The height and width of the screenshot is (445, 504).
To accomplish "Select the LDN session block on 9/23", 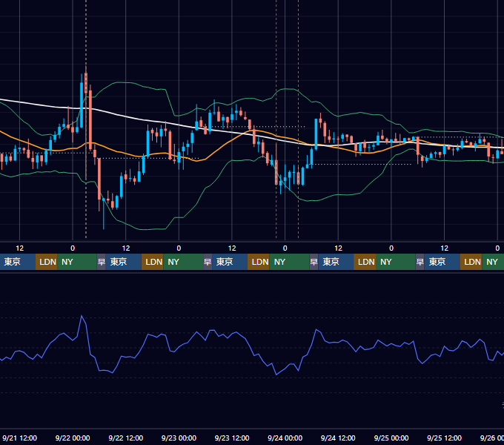I will click(x=259, y=262).
